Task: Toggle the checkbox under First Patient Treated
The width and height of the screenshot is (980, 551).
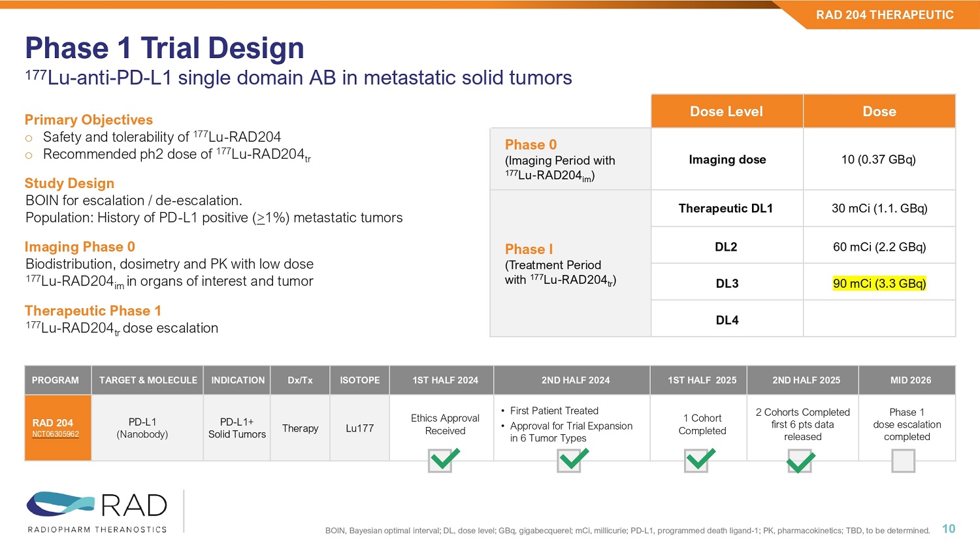Action: coord(572,460)
